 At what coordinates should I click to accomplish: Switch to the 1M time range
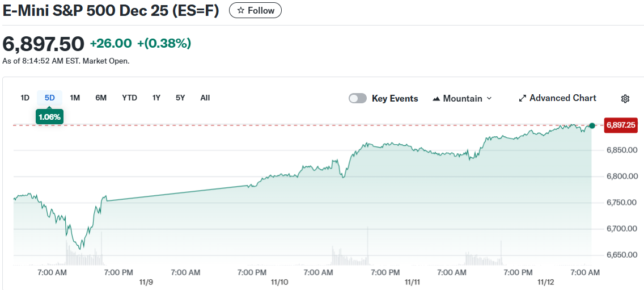[75, 98]
